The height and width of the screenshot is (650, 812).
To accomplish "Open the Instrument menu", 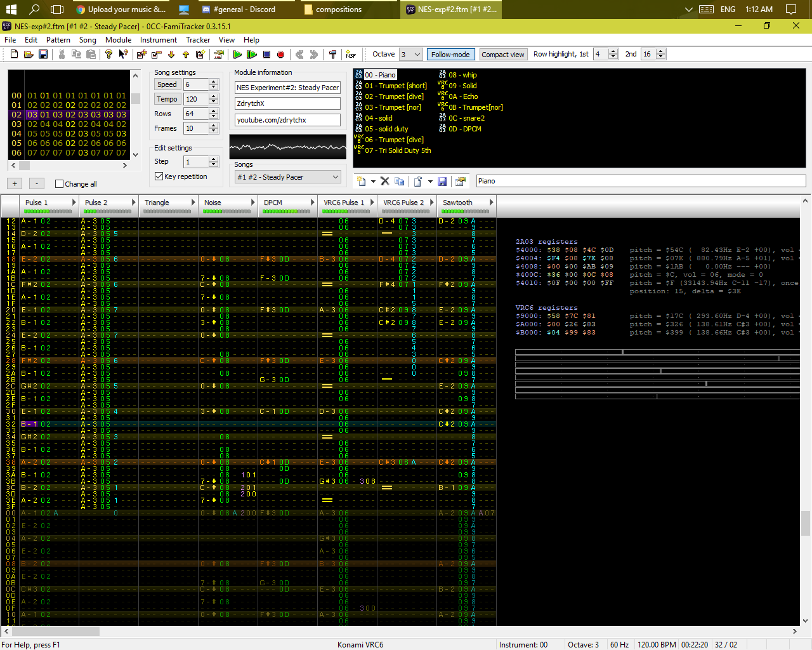I will pos(158,40).
